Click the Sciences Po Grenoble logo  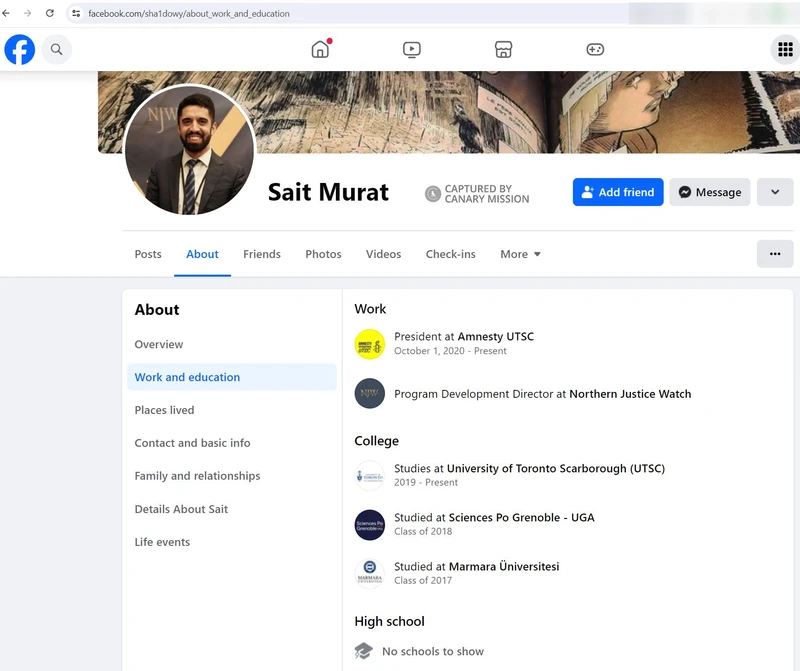[369, 525]
